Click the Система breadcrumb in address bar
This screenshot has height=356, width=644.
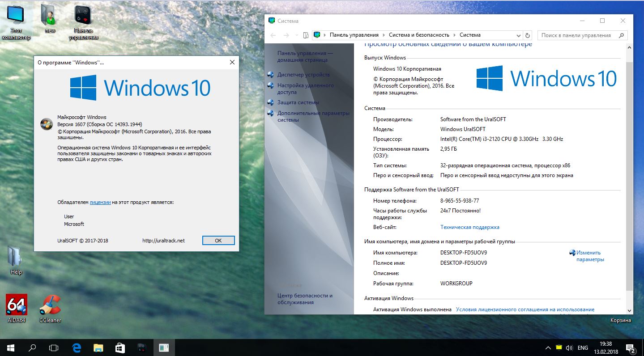(x=470, y=35)
